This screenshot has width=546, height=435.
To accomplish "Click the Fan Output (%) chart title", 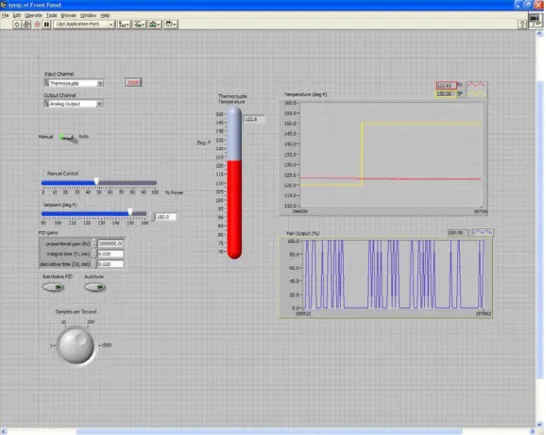I will [303, 233].
